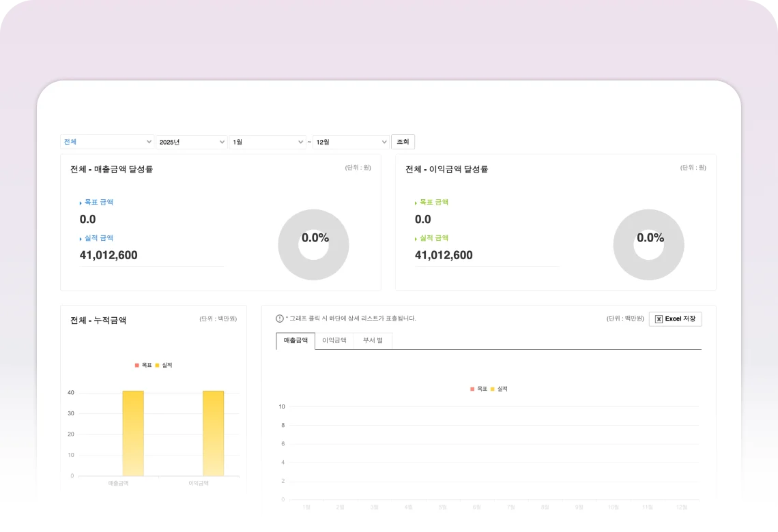This screenshot has height=532, width=778.
Task: Click the 이익금액 bar in 누적금액 chart
Action: tap(213, 433)
